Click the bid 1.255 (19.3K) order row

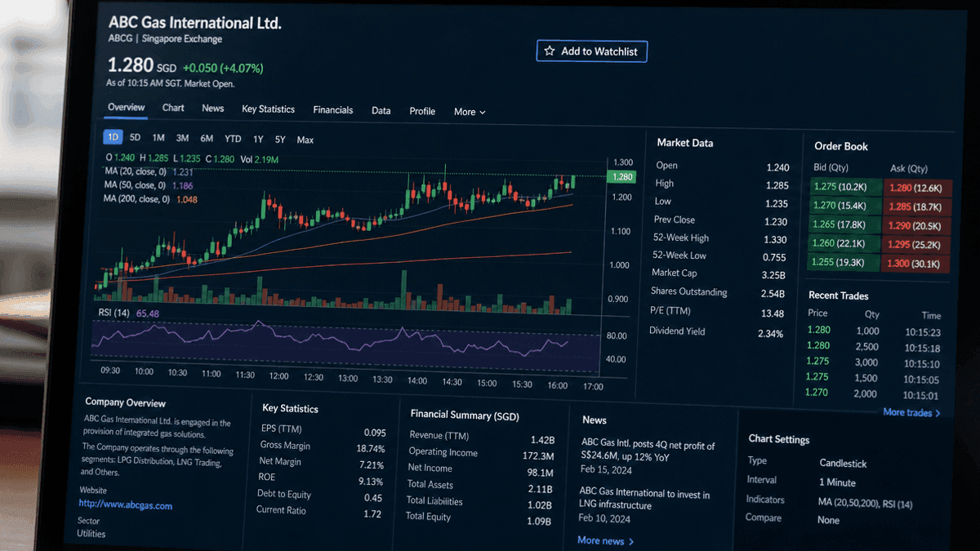pos(844,262)
